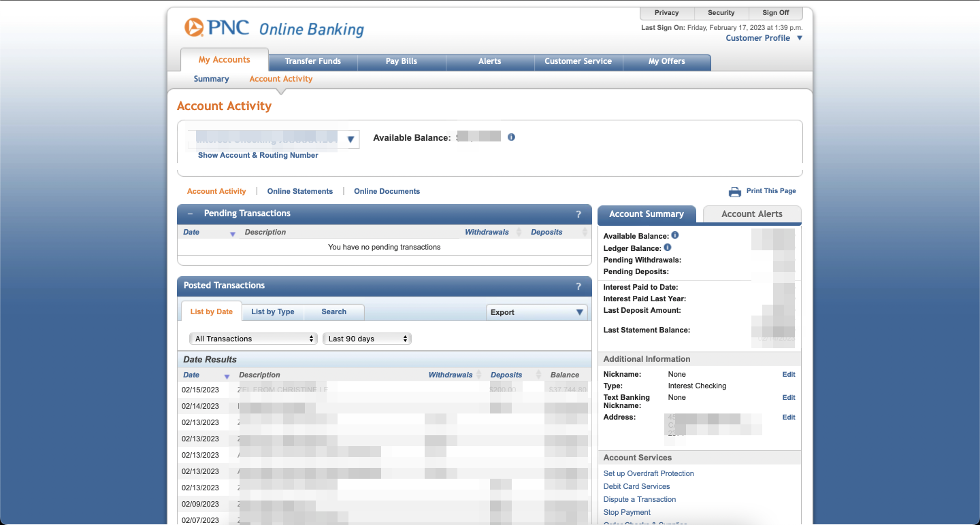Switch to the Account Summary tab
The width and height of the screenshot is (980, 525).
[x=647, y=214]
